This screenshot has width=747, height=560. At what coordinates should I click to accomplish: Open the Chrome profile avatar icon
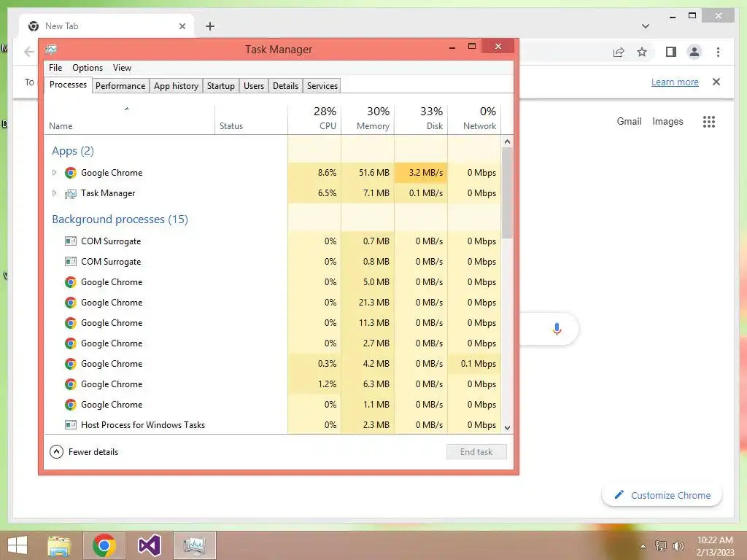694,52
